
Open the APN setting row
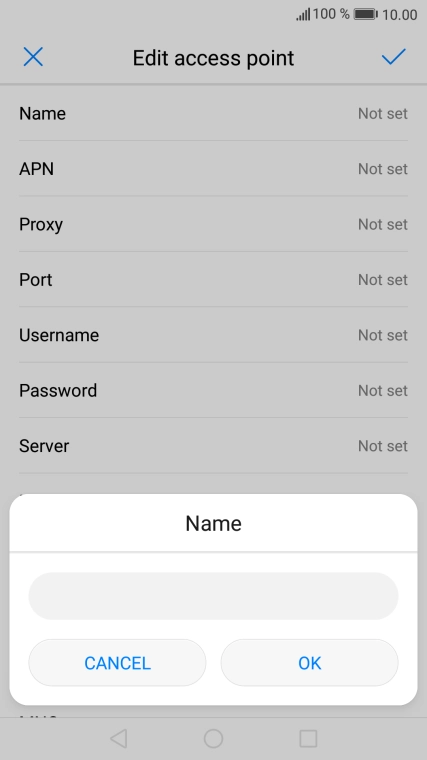pyautogui.click(x=213, y=169)
